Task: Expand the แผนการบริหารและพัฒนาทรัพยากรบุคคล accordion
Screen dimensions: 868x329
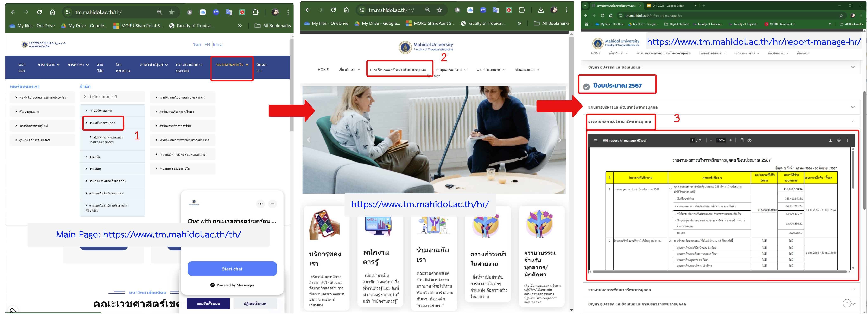Action: tap(721, 107)
